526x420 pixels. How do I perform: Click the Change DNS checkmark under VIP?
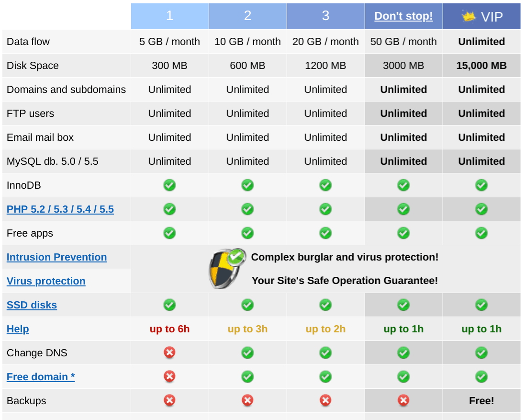481,352
